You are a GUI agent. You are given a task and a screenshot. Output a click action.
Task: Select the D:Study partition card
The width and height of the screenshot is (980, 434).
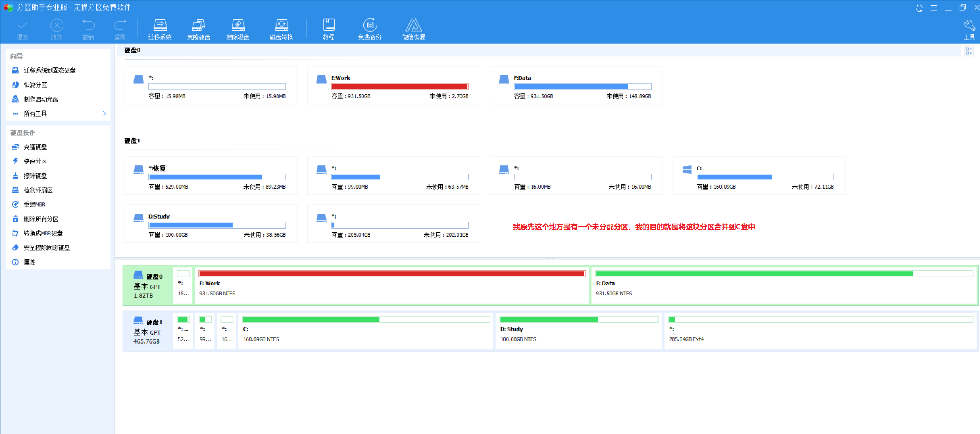(211, 224)
